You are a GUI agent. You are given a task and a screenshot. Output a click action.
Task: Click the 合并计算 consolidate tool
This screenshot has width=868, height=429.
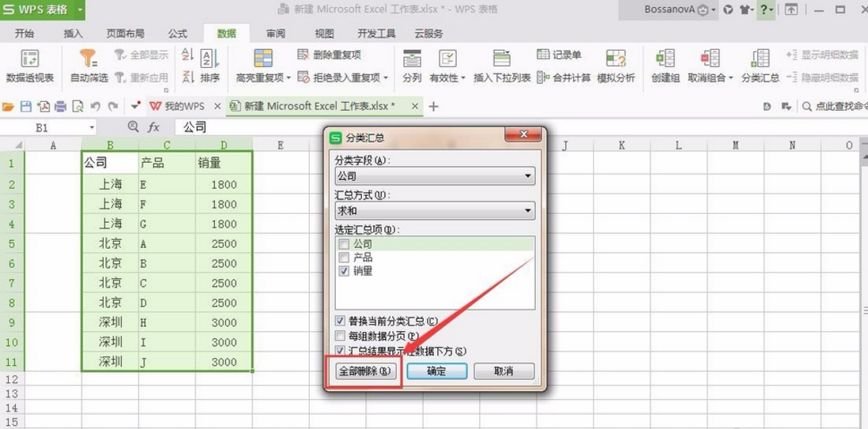(564, 77)
